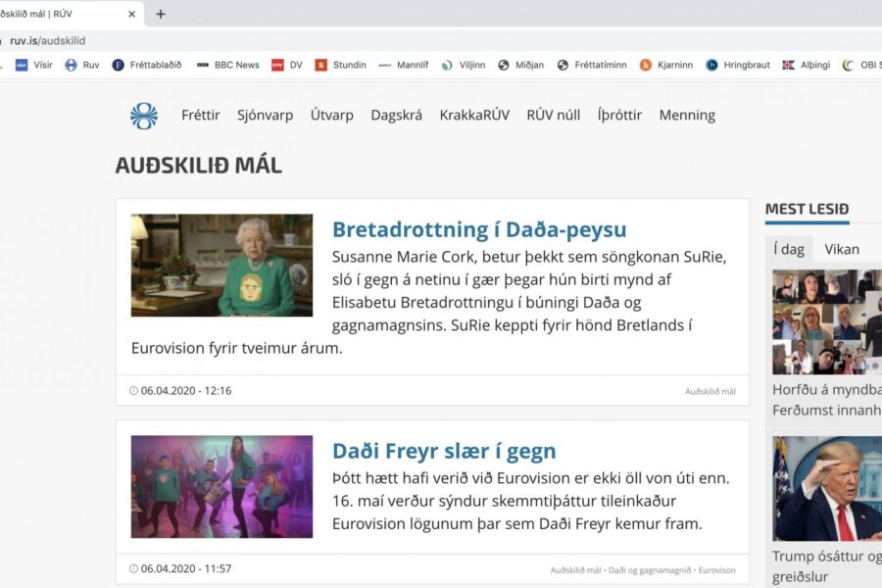Close the Auðskilið mál browser tab
This screenshot has width=882, height=588.
pos(132,15)
